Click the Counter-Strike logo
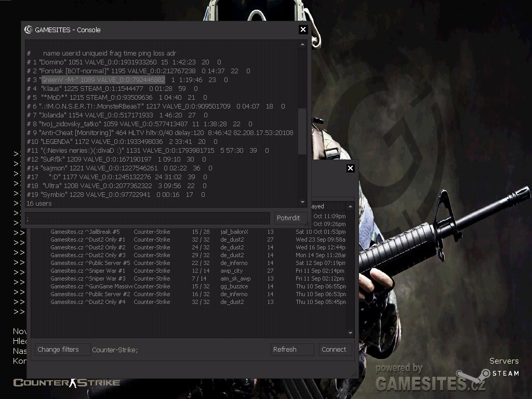The image size is (532, 399). point(66,383)
